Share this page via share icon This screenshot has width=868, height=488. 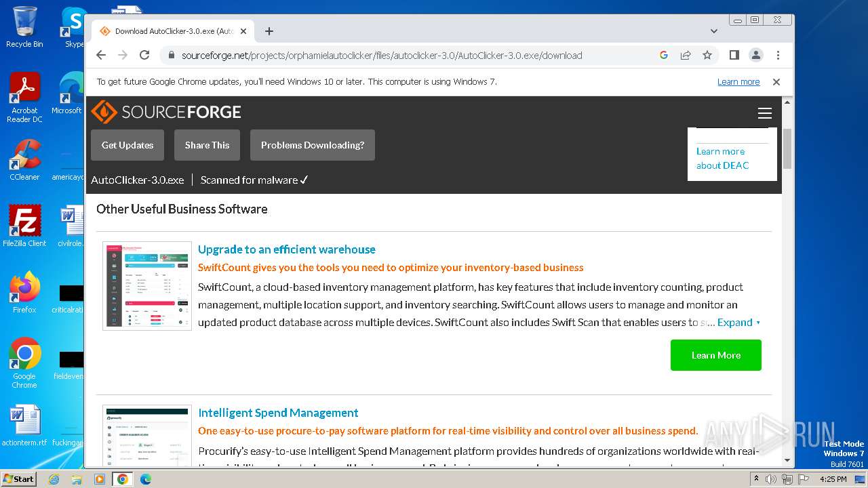click(686, 55)
